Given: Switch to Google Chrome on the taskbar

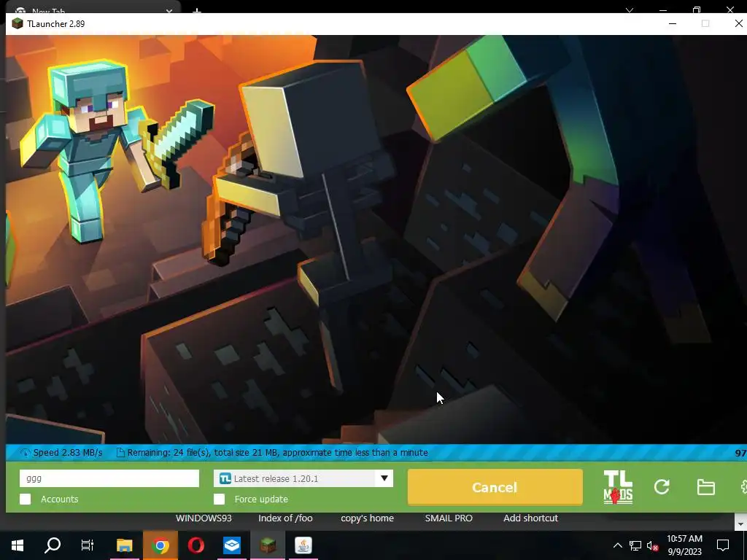Looking at the screenshot, I should pyautogui.click(x=160, y=545).
